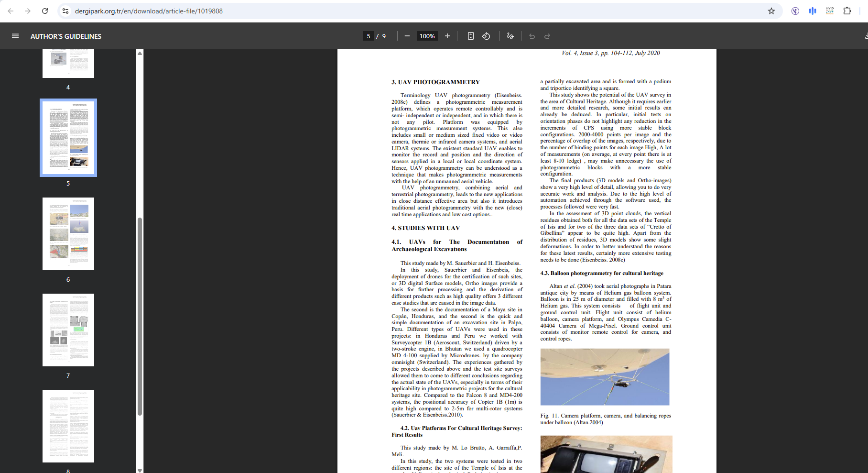Open the browser extensions puzzle icon
The width and height of the screenshot is (868, 473).
tap(847, 11)
